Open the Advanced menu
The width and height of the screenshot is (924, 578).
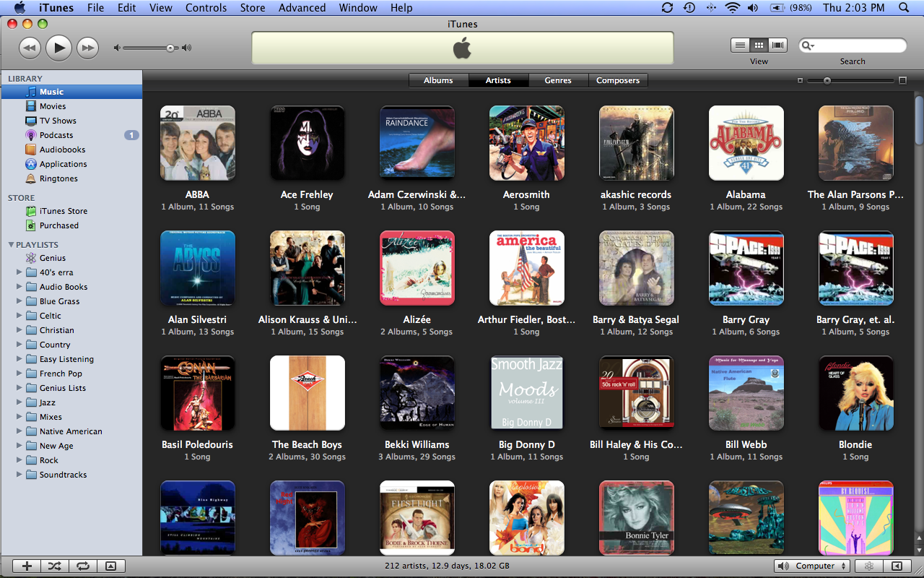(x=302, y=8)
